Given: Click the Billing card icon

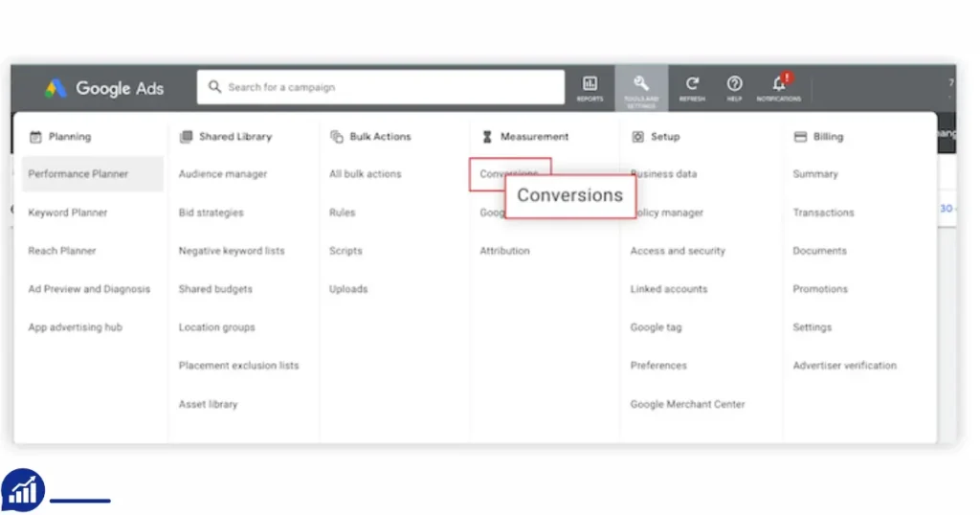Looking at the screenshot, I should coord(800,137).
